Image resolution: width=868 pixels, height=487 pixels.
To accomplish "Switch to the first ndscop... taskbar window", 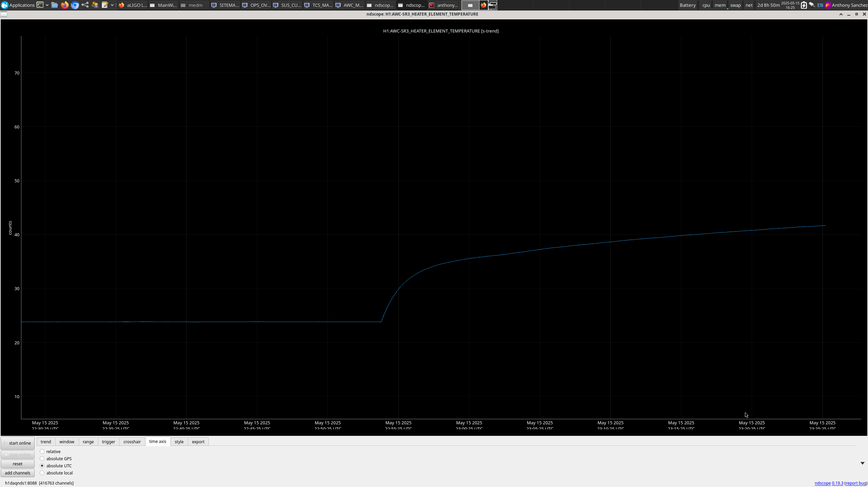I will (x=380, y=5).
